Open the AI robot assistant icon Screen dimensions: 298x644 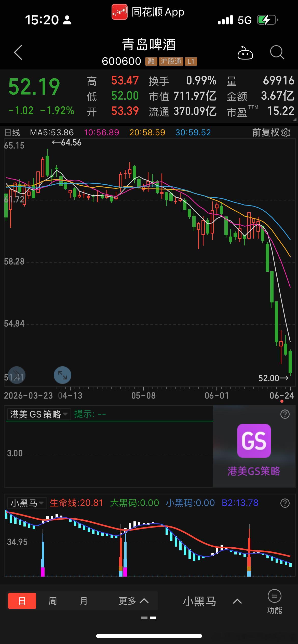(245, 53)
